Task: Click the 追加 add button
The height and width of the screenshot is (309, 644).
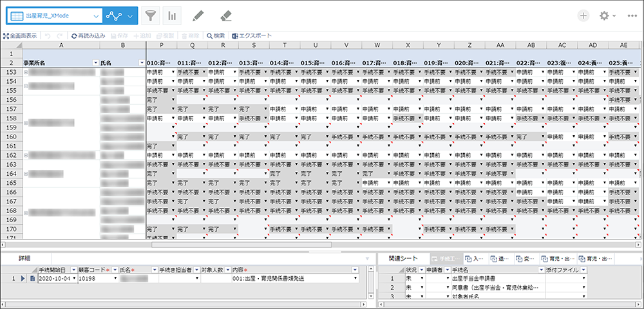Action: 142,35
